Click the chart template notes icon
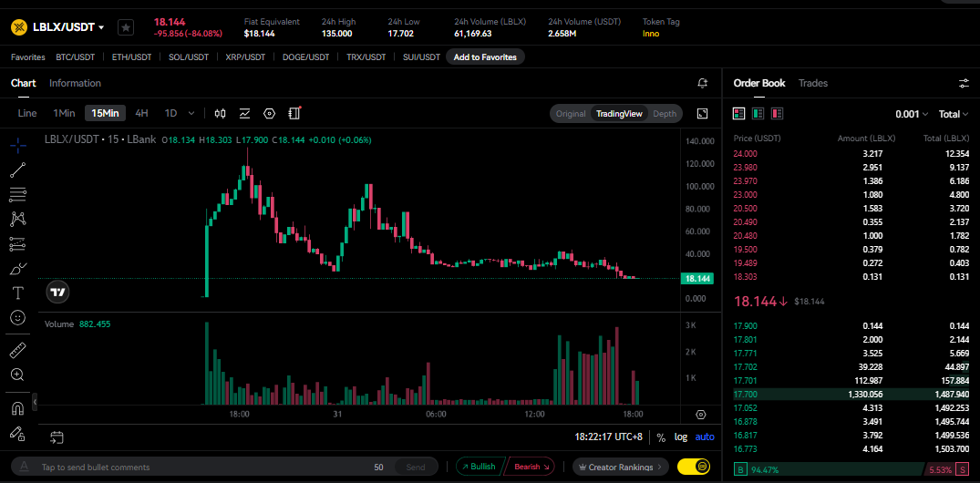Image resolution: width=980 pixels, height=483 pixels. [x=295, y=113]
